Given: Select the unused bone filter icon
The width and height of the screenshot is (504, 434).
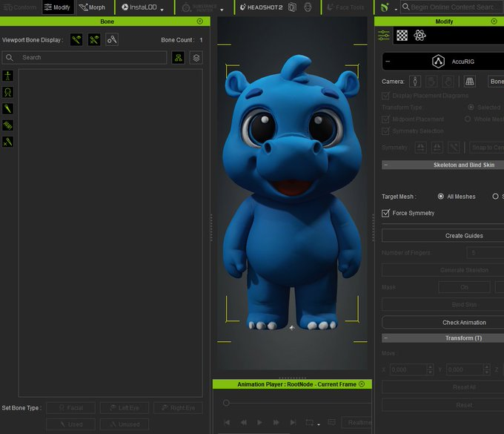Looking at the screenshot, I should 7,142.
